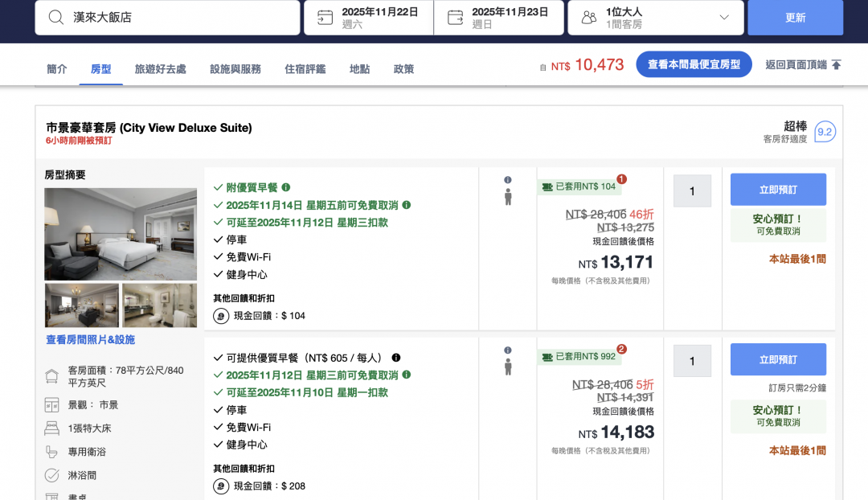Click the check-out calendar icon
This screenshot has height=500, width=868.
[455, 18]
